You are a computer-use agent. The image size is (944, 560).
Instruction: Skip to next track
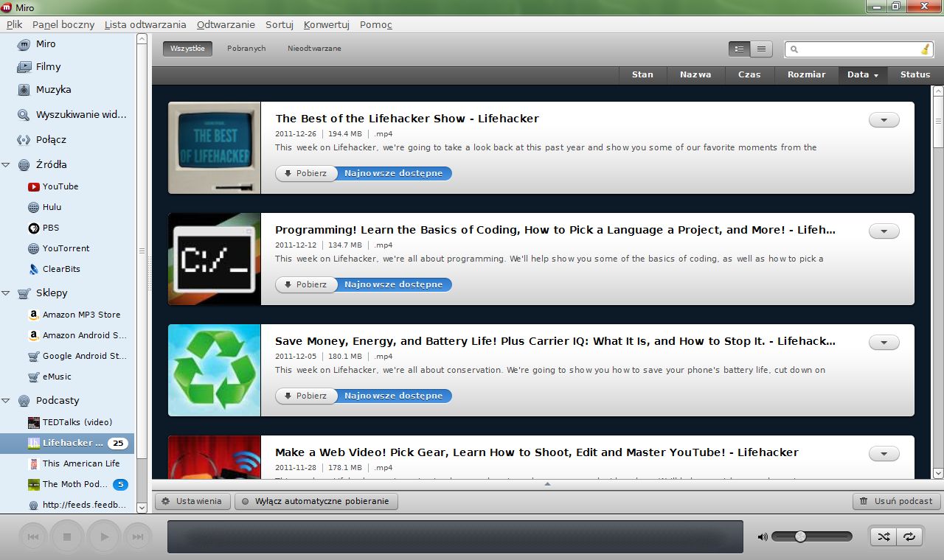click(x=137, y=537)
